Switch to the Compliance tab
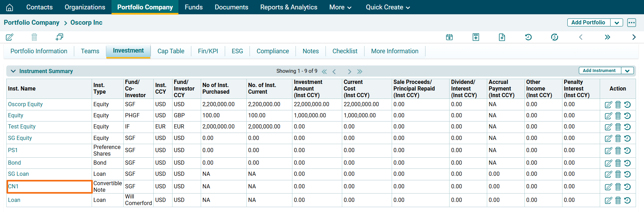This screenshot has height=212, width=644. click(273, 51)
